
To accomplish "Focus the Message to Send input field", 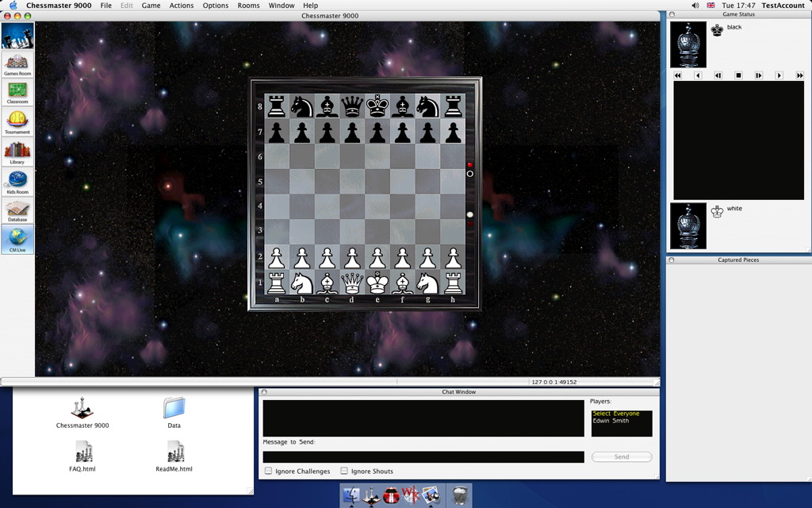I will click(x=423, y=456).
